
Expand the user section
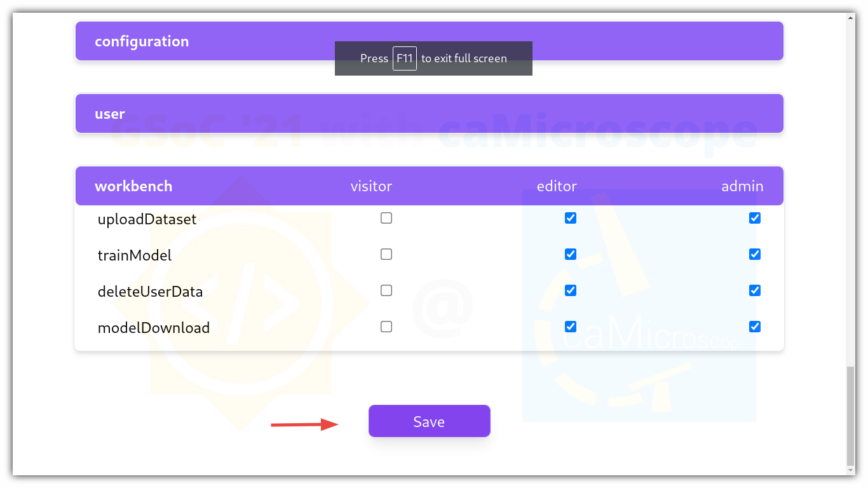click(429, 114)
